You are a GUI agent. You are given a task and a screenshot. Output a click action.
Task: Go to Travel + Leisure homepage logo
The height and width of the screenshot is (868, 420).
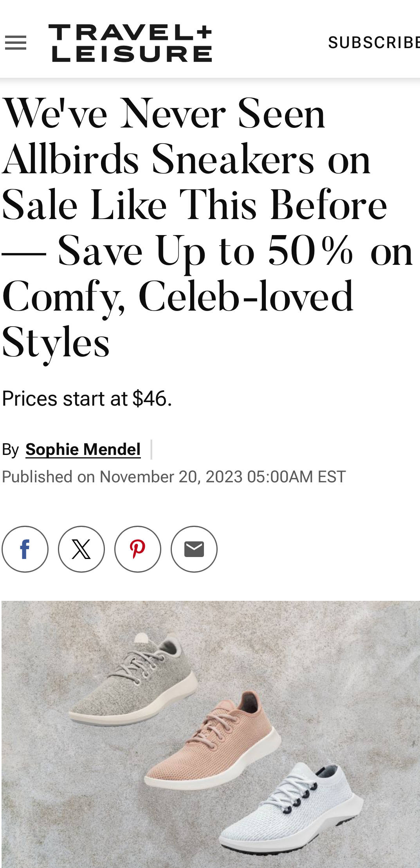click(x=130, y=43)
